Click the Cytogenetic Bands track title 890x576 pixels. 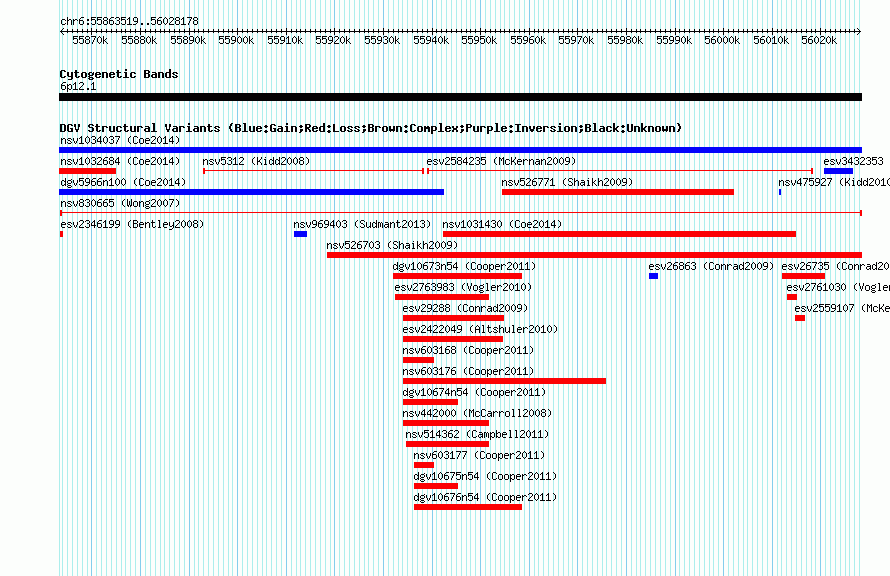tap(119, 74)
